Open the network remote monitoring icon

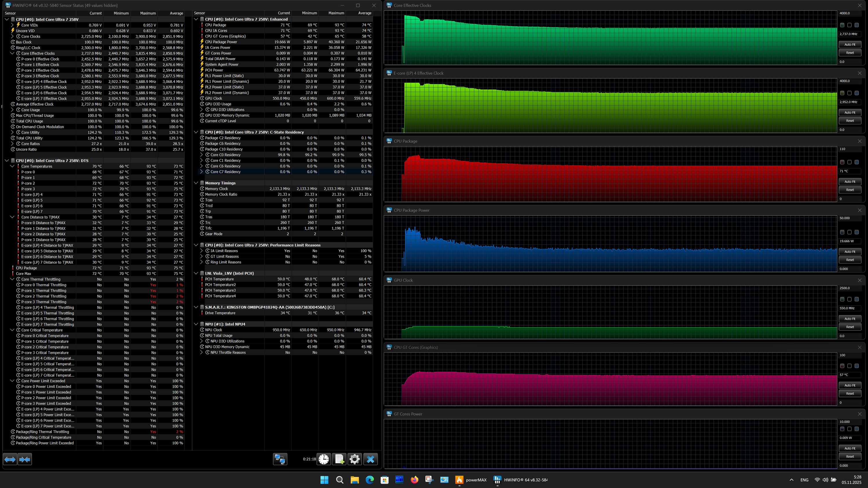[x=280, y=459]
